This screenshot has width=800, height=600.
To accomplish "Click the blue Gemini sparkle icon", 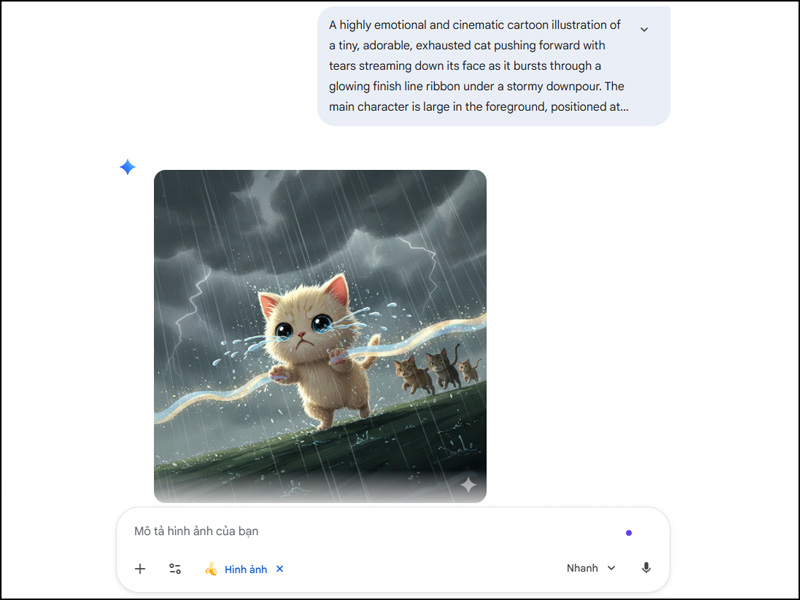I will [128, 167].
